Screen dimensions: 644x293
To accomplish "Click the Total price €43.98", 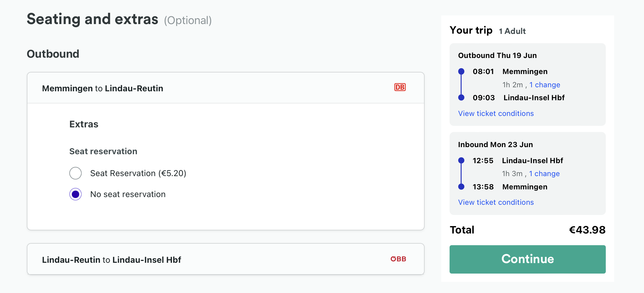I will coord(587,230).
